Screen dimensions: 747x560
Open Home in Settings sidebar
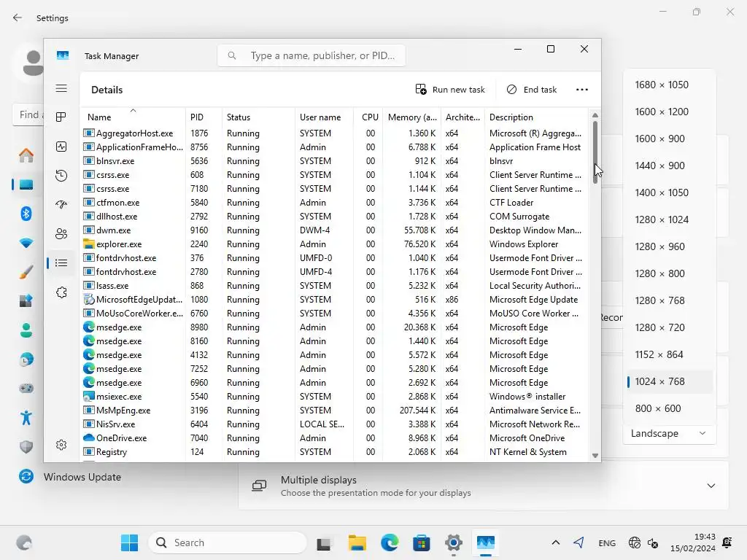tap(26, 155)
